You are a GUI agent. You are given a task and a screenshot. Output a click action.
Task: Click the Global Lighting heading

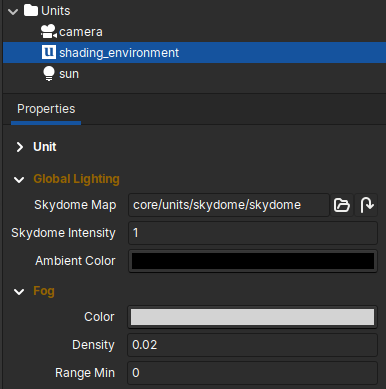(76, 179)
